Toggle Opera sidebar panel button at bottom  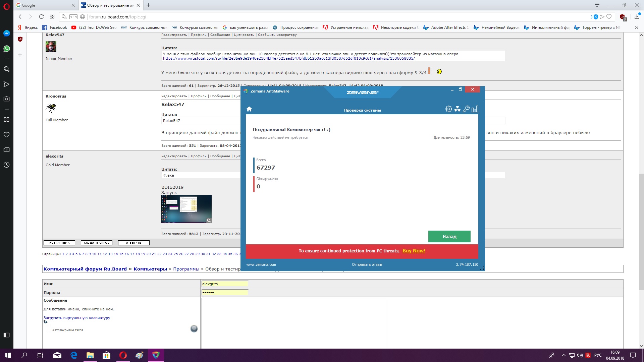[6, 335]
